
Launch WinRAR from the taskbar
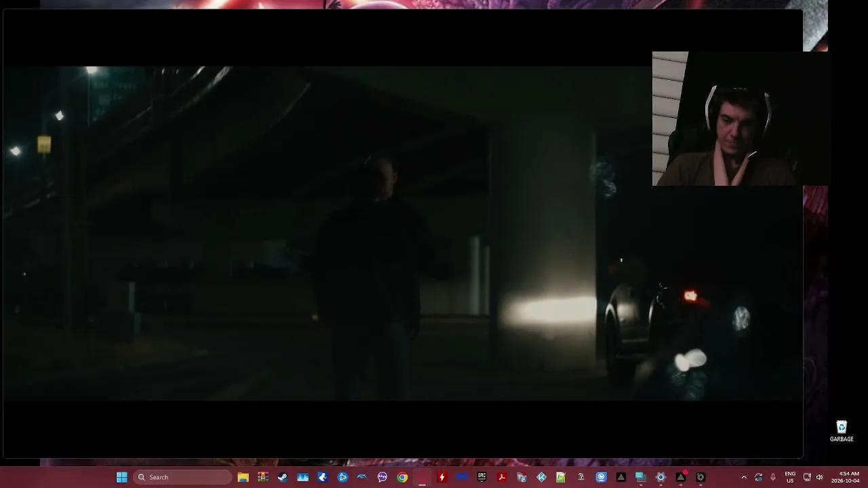(262, 477)
